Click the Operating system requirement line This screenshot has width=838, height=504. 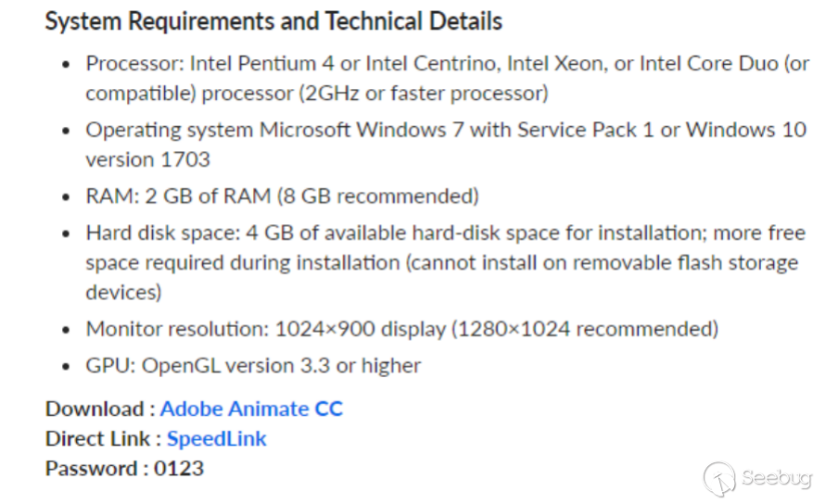[445, 130]
